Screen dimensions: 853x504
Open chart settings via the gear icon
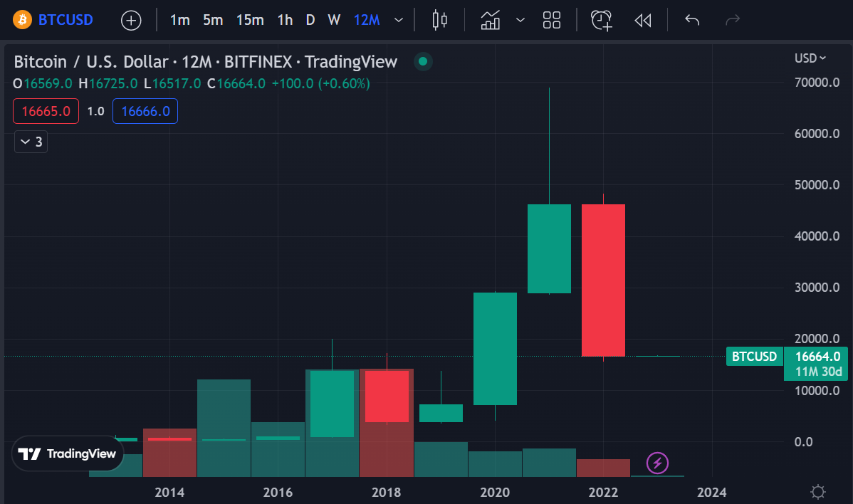(817, 492)
